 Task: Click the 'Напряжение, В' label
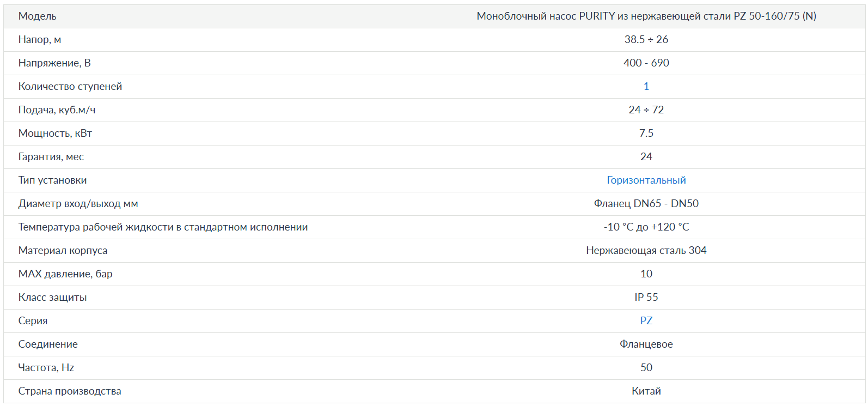(54, 63)
